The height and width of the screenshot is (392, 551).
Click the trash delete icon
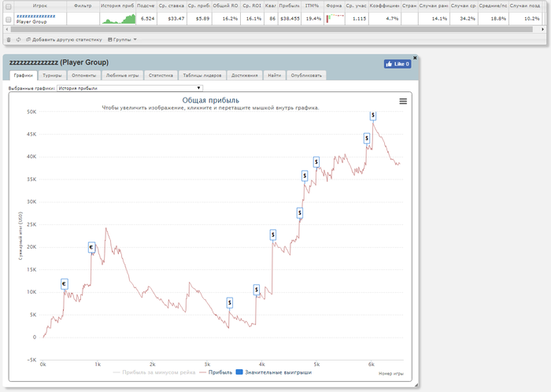tap(9, 39)
